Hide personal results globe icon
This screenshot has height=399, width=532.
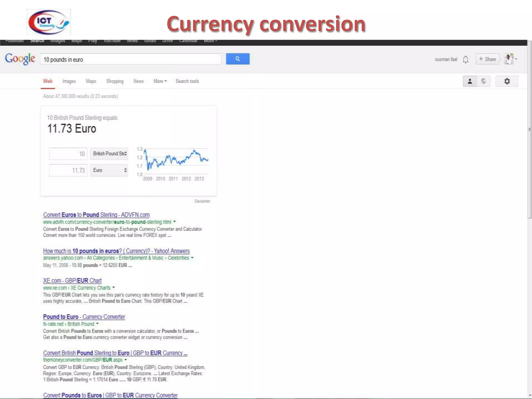coord(483,81)
